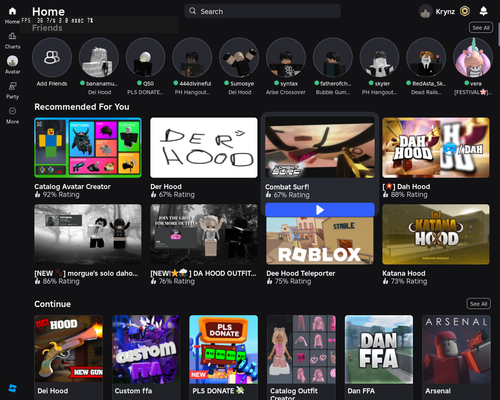Open DA HOOD OUTFIT game thumbnail

[204, 234]
